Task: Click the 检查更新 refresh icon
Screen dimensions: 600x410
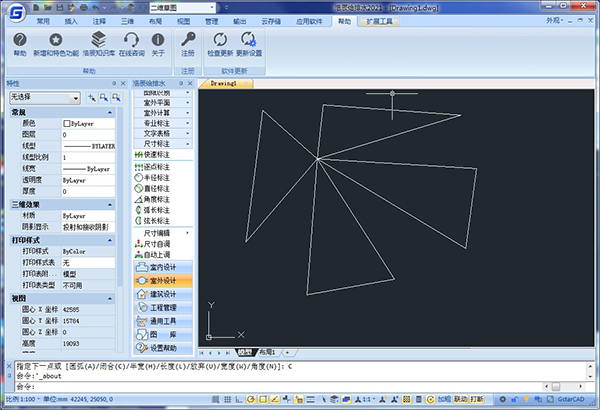Action: 219,40
